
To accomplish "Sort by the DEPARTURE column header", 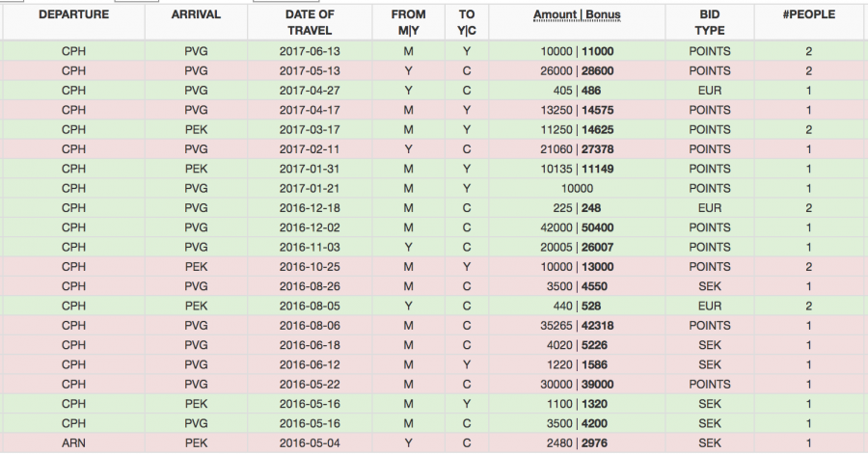I will (x=73, y=15).
